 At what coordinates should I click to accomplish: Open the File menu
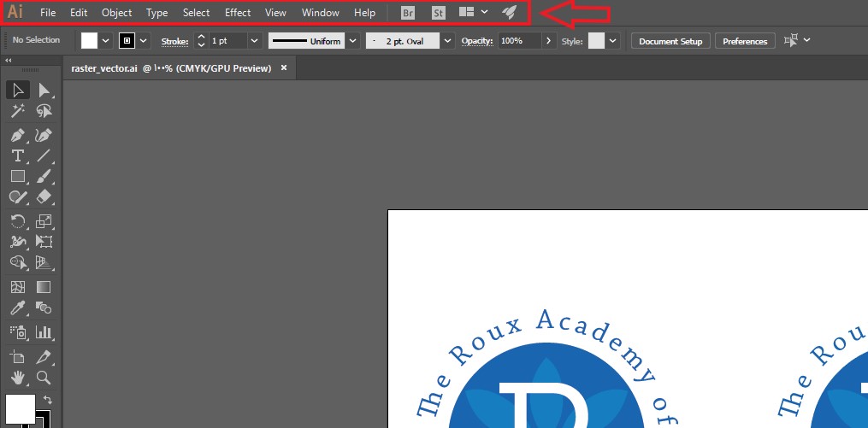48,13
